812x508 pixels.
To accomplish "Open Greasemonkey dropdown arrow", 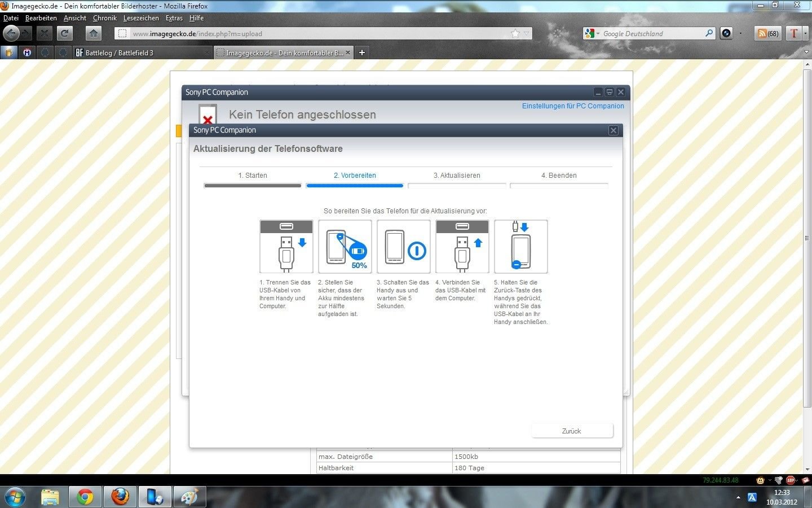I will pyautogui.click(x=769, y=480).
